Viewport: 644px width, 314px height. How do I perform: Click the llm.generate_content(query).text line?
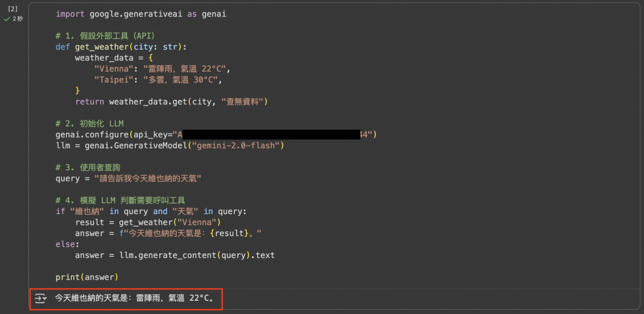point(175,256)
